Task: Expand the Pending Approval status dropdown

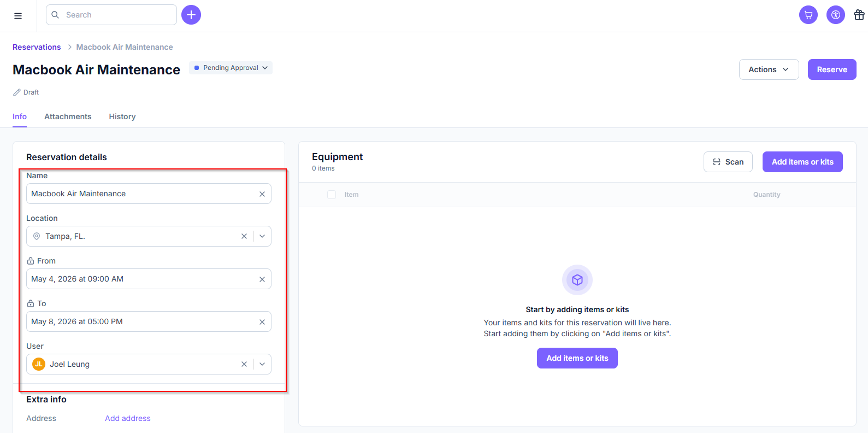Action: click(231, 68)
